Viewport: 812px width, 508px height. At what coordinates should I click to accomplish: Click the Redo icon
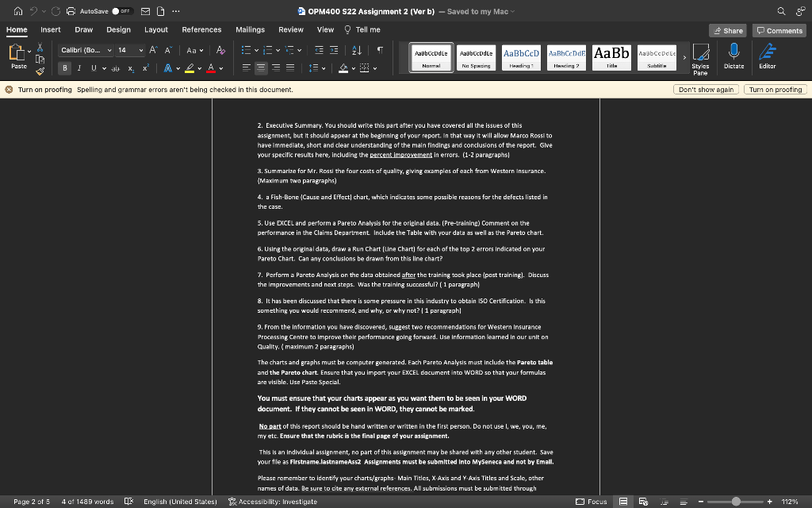56,11
